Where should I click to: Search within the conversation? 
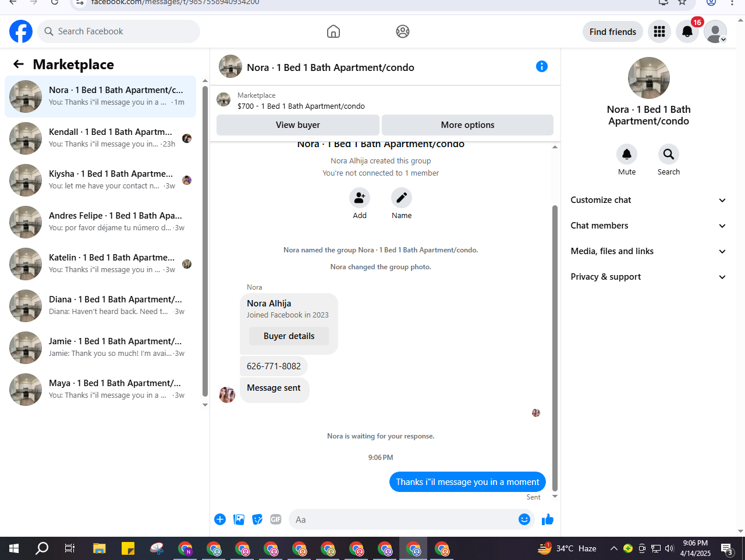pyautogui.click(x=669, y=154)
